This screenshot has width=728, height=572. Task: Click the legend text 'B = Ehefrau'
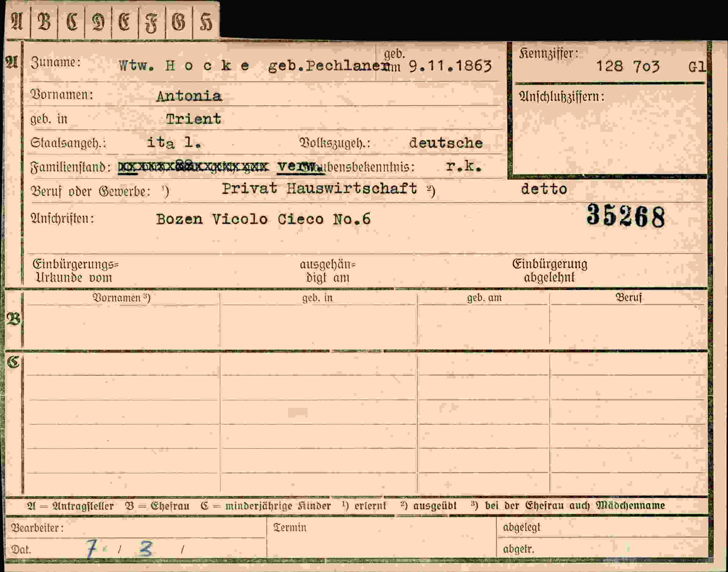click(x=157, y=506)
